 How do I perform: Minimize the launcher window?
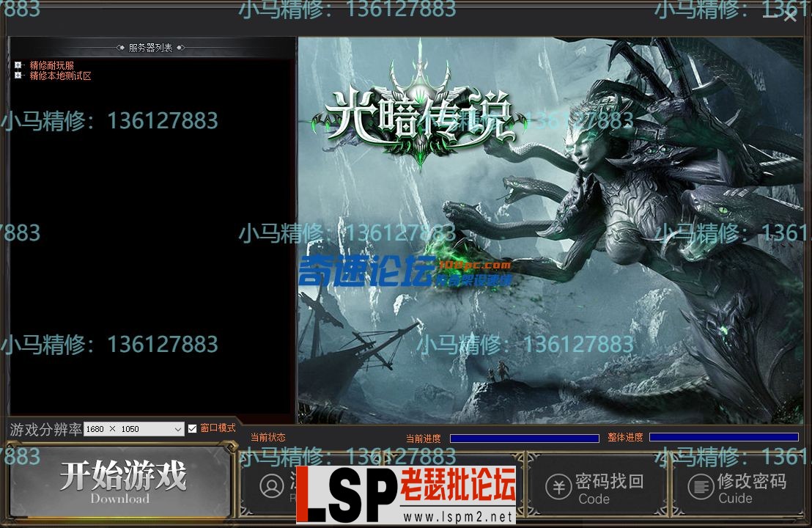pyautogui.click(x=770, y=16)
